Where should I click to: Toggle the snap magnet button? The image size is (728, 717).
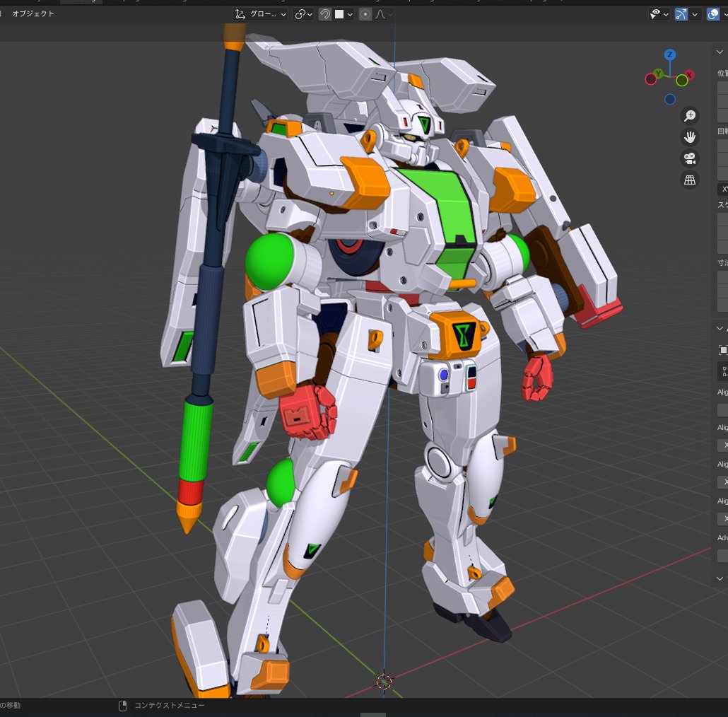coord(325,14)
